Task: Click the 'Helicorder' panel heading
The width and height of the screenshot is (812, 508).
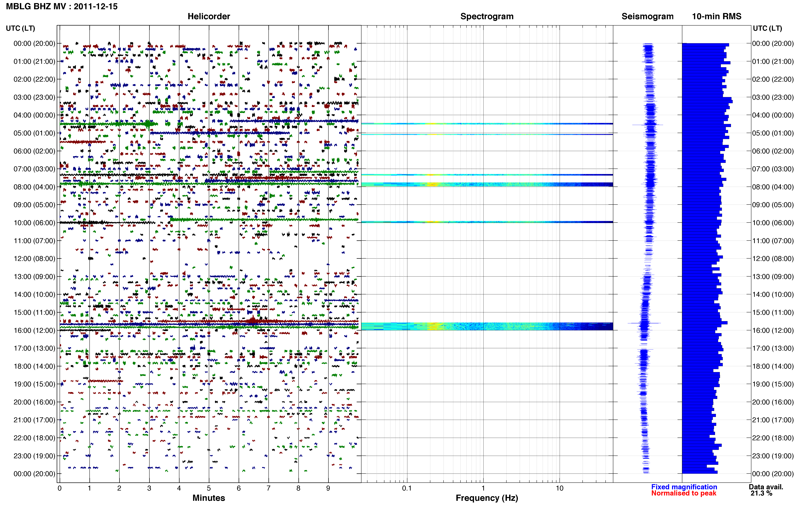Action: coord(208,16)
